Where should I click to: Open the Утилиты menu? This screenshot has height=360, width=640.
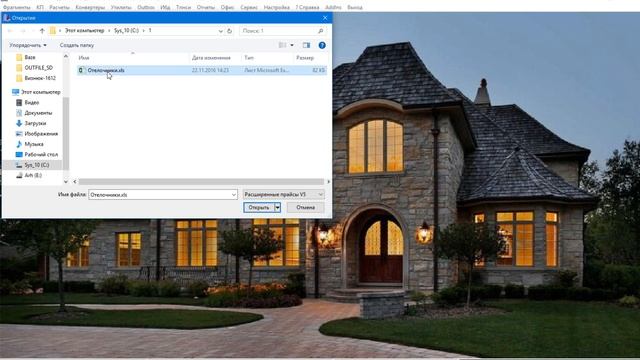pos(121,7)
